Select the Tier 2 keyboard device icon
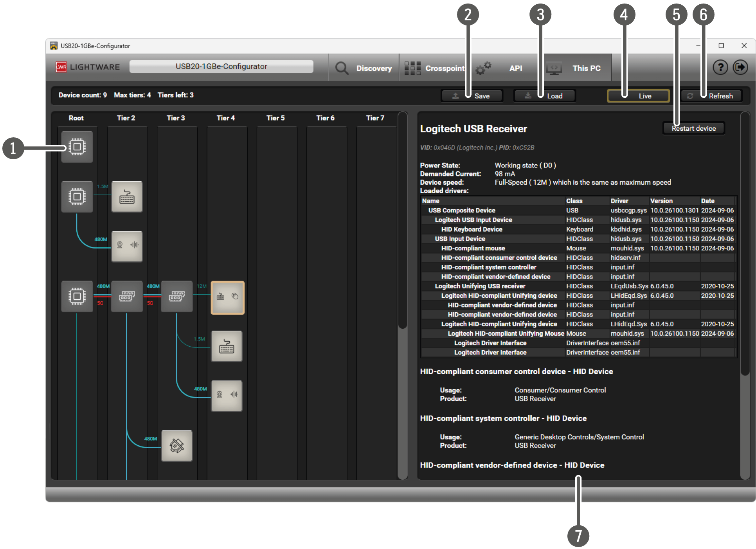Screen dimensions: 756x549 point(127,197)
